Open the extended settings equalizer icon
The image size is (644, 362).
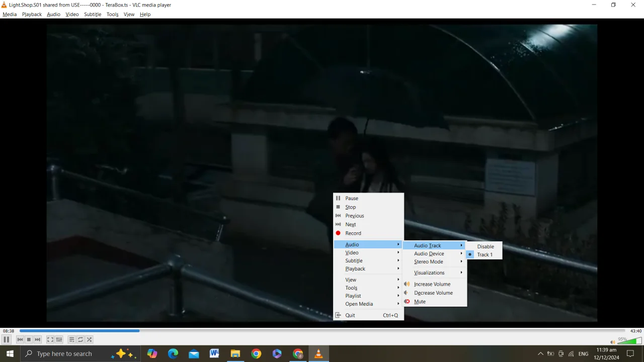point(59,340)
